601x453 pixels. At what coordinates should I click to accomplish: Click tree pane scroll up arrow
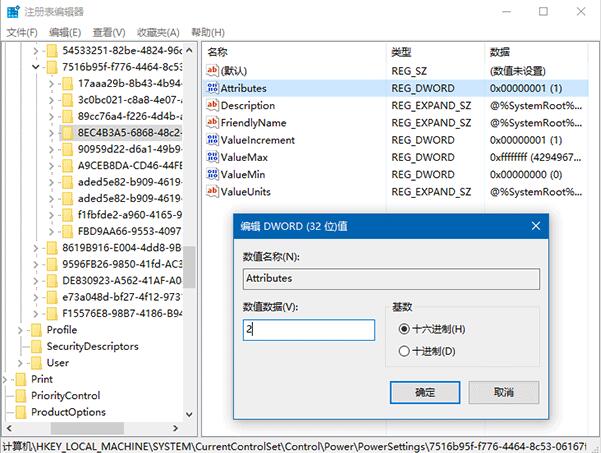click(x=189, y=50)
